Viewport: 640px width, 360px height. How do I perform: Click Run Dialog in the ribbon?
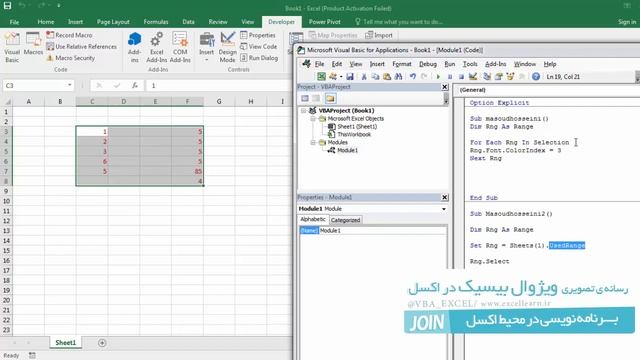tap(259, 58)
